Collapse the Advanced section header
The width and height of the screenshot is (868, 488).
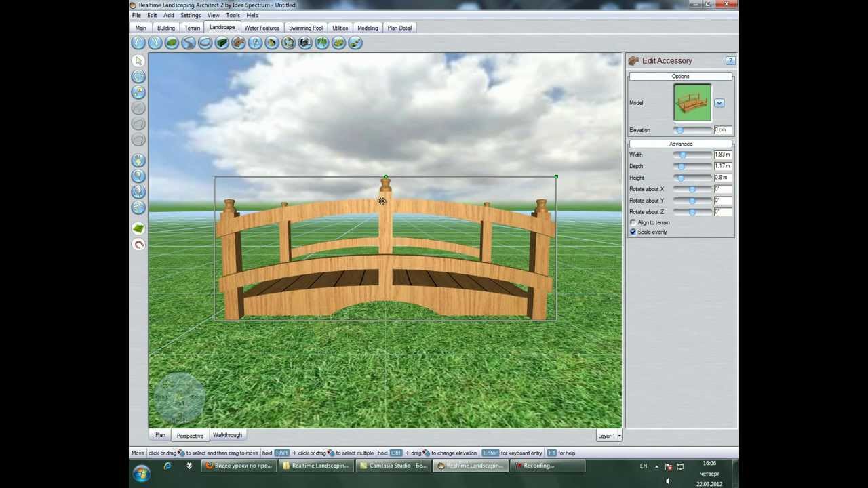click(x=681, y=144)
